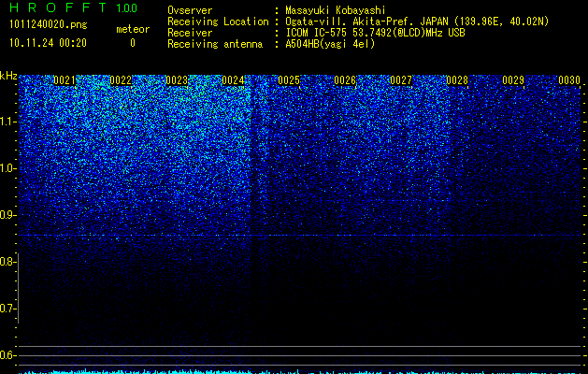Click the 0026 time marker

pos(345,80)
